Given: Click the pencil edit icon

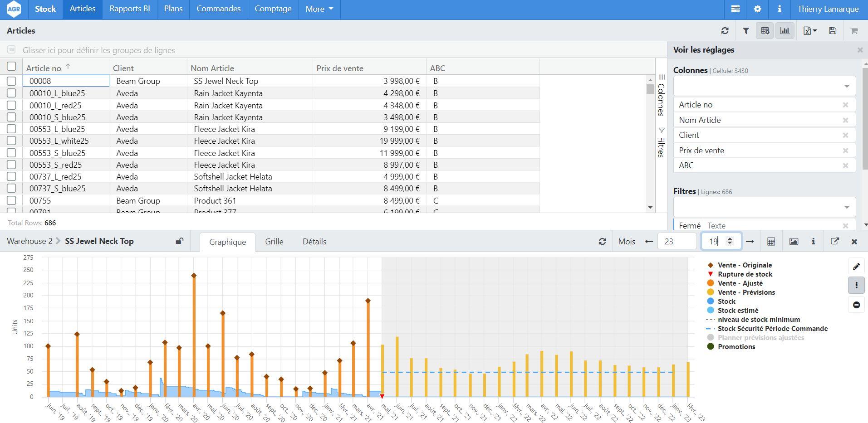Looking at the screenshot, I should tap(856, 267).
